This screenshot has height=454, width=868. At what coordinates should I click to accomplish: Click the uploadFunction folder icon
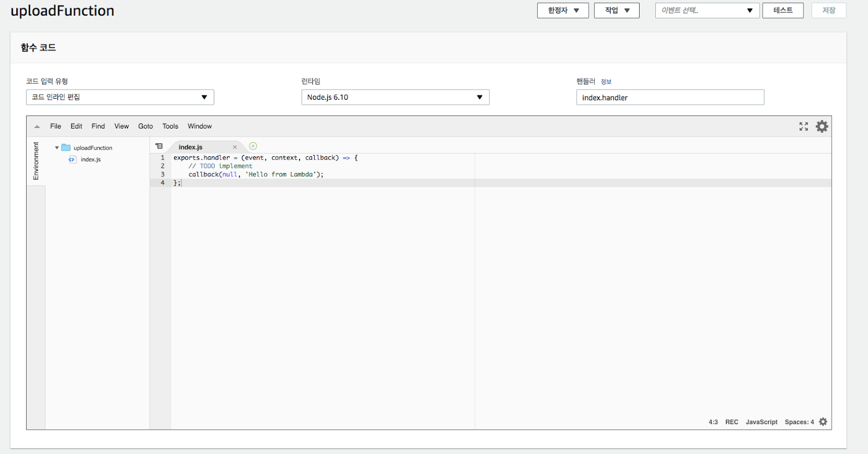pos(66,148)
